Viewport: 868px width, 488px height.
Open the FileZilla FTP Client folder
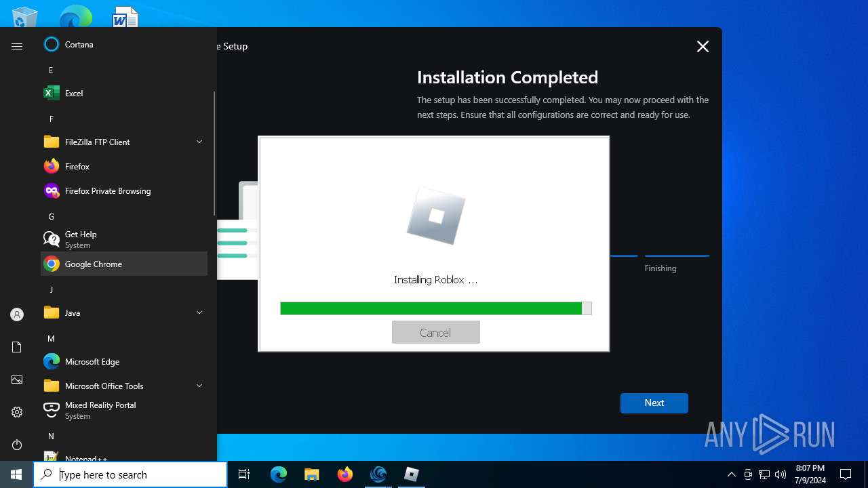coord(124,142)
